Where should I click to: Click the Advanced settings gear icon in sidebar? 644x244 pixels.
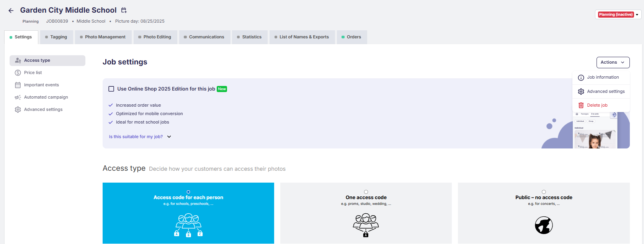click(18, 110)
